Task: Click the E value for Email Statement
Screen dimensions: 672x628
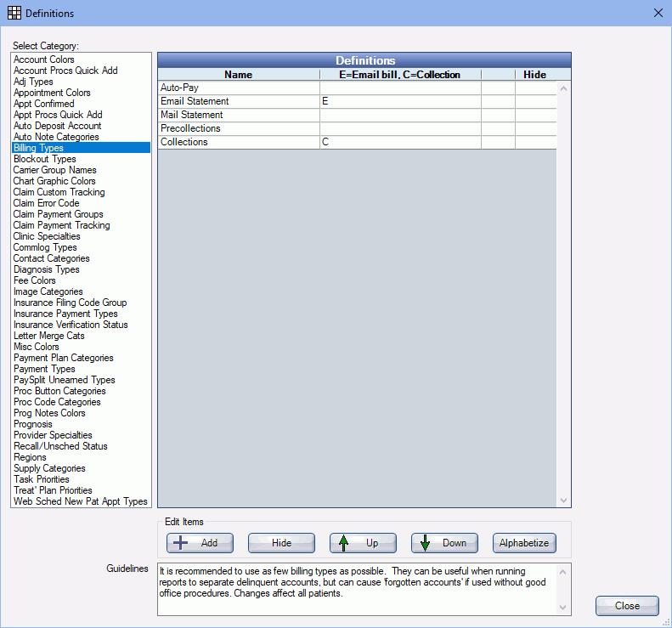Action: tap(325, 101)
